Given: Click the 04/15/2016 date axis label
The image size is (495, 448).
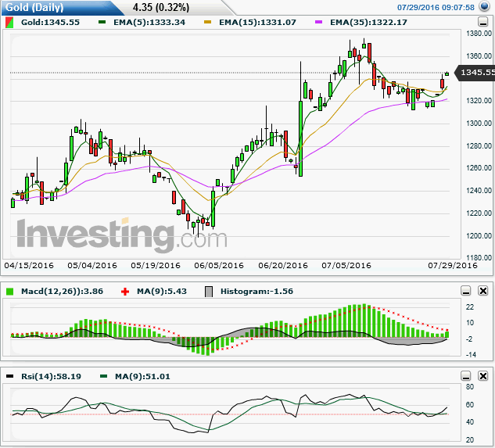Looking at the screenshot, I should pyautogui.click(x=29, y=266).
